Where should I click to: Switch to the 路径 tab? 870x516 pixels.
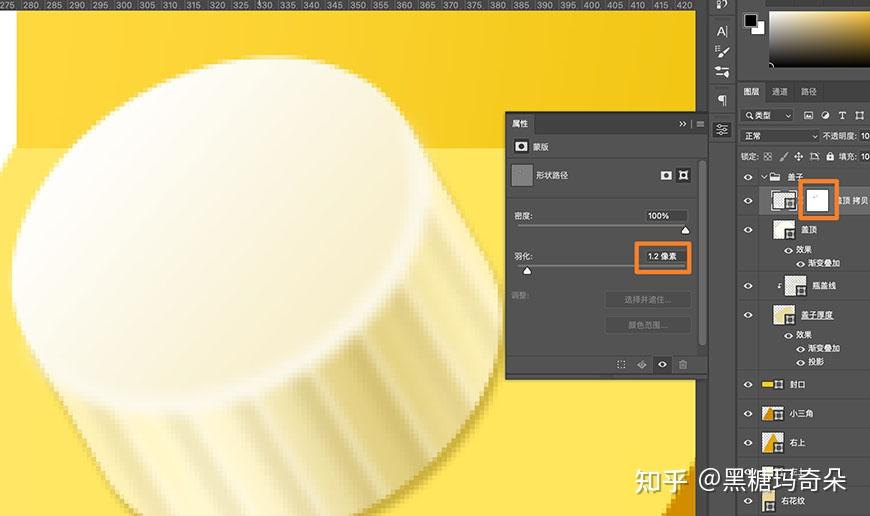(x=808, y=92)
